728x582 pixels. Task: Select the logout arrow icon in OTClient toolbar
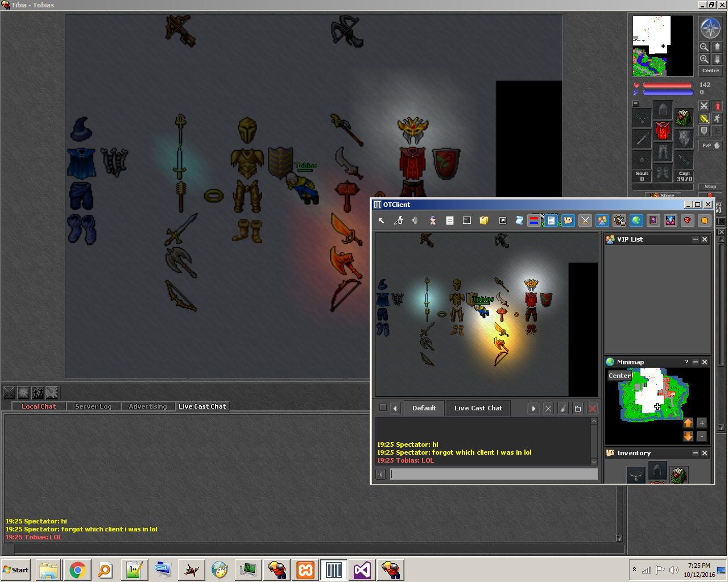click(x=381, y=221)
